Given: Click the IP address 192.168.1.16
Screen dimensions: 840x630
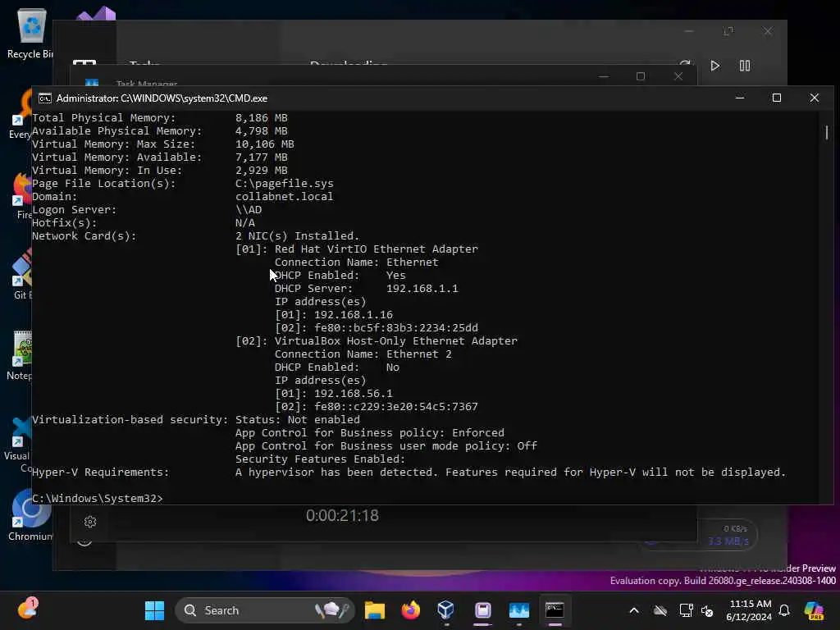Looking at the screenshot, I should [x=353, y=314].
